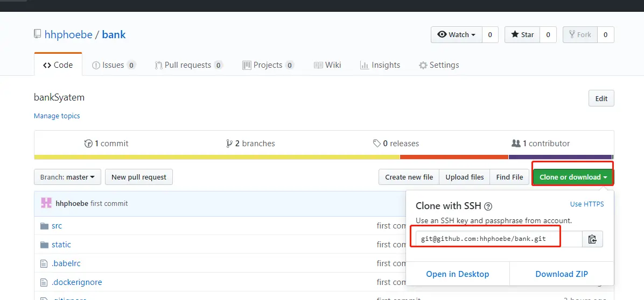This screenshot has width=644, height=300.
Task: Open the bank repository name link
Action: (x=114, y=34)
